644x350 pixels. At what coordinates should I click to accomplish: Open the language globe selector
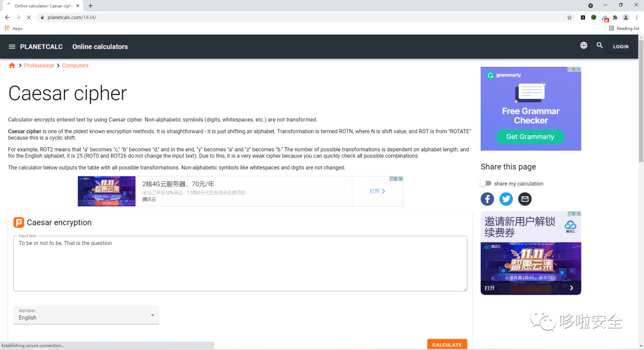click(583, 45)
